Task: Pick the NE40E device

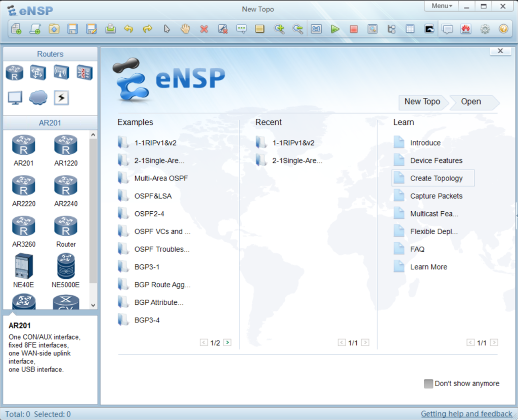Action: (23, 271)
